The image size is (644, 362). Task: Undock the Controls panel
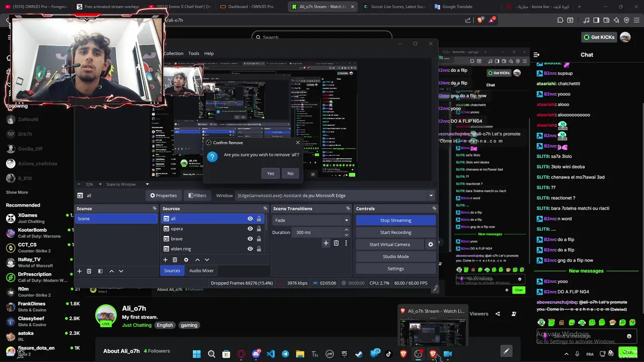[434, 209]
